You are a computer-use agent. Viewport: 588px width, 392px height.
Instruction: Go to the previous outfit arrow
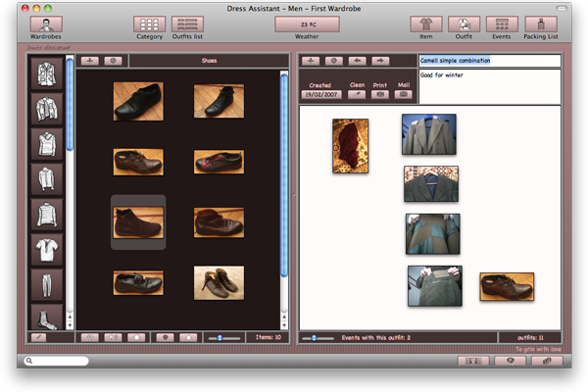[x=357, y=61]
